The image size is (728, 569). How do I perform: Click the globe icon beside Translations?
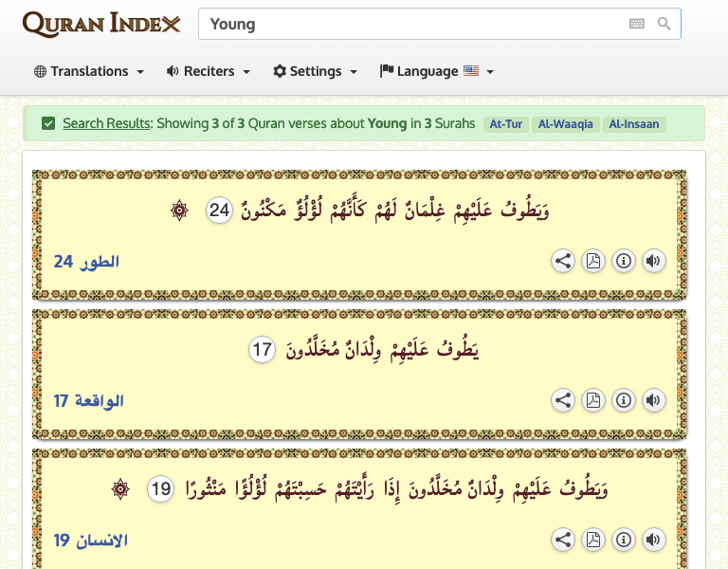click(x=41, y=71)
